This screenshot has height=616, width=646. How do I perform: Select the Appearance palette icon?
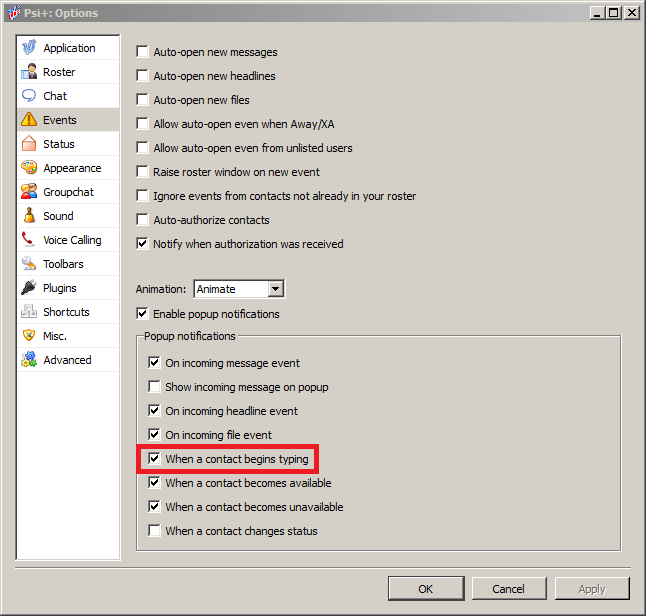click(x=29, y=168)
